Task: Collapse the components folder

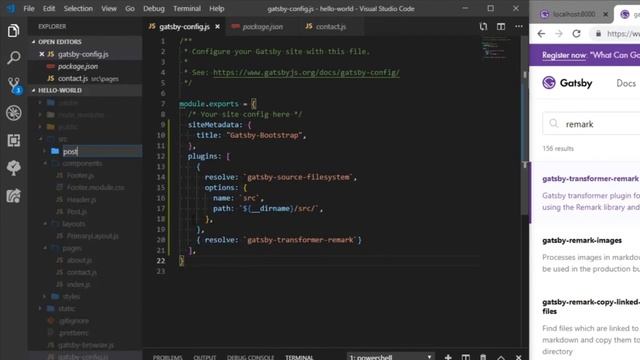Action: click(45, 163)
